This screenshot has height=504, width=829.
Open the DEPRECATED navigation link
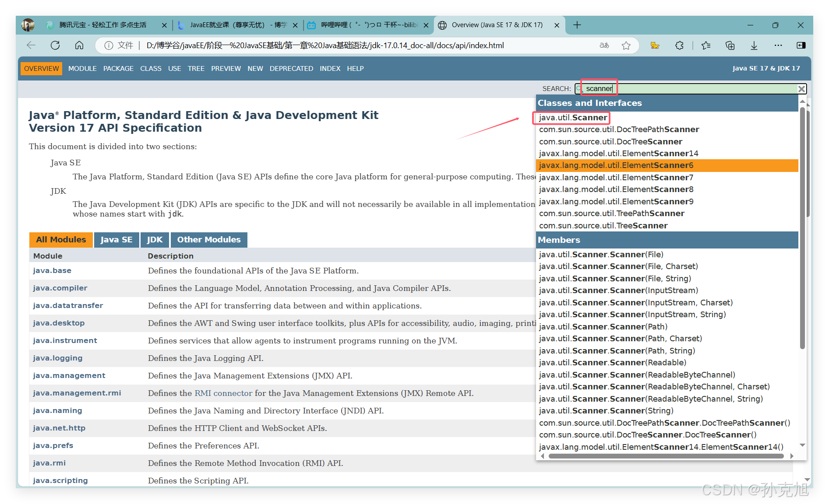click(x=291, y=69)
